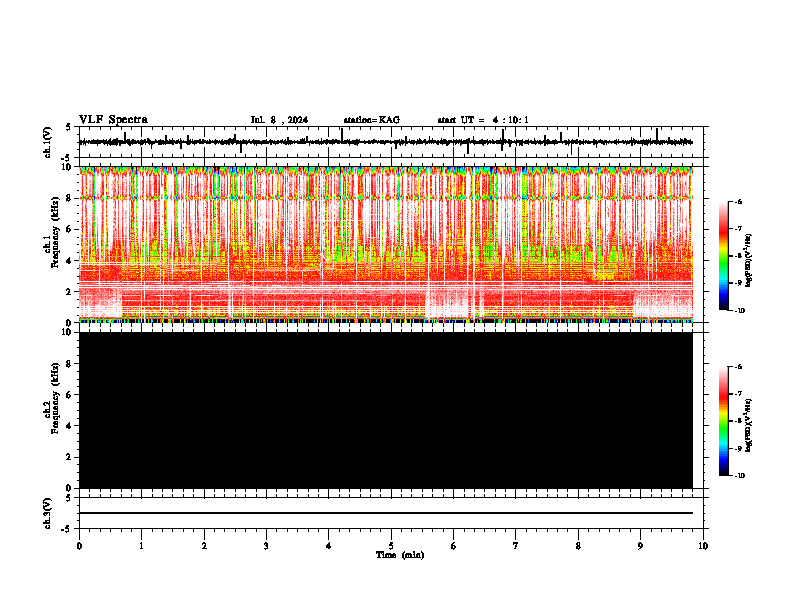The width and height of the screenshot is (792, 612).
Task: Click the black ch.2 spectrogram panel
Action: coord(386,410)
